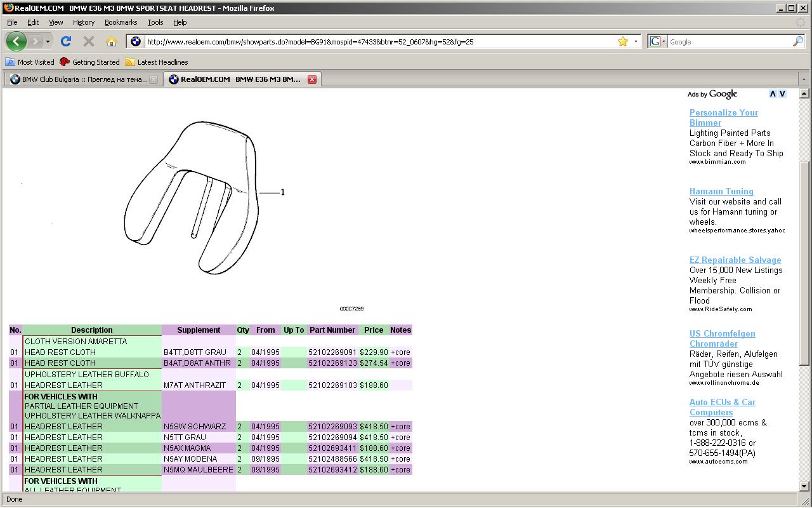The width and height of the screenshot is (812, 508).
Task: Open the US Chromfelgen Chromräder ad link
Action: pos(722,338)
